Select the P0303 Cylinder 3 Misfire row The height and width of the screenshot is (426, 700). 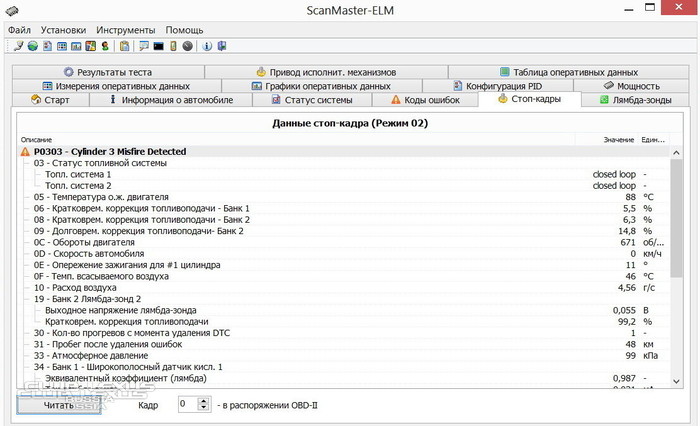pyautogui.click(x=110, y=151)
